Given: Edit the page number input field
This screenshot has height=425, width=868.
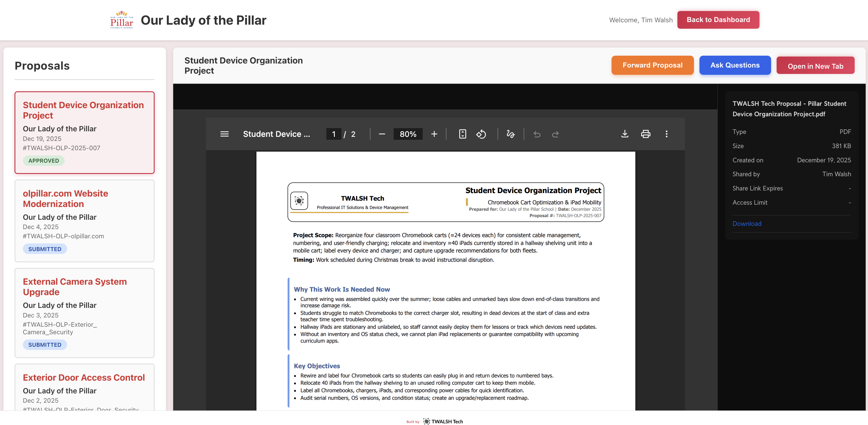Looking at the screenshot, I should [333, 134].
